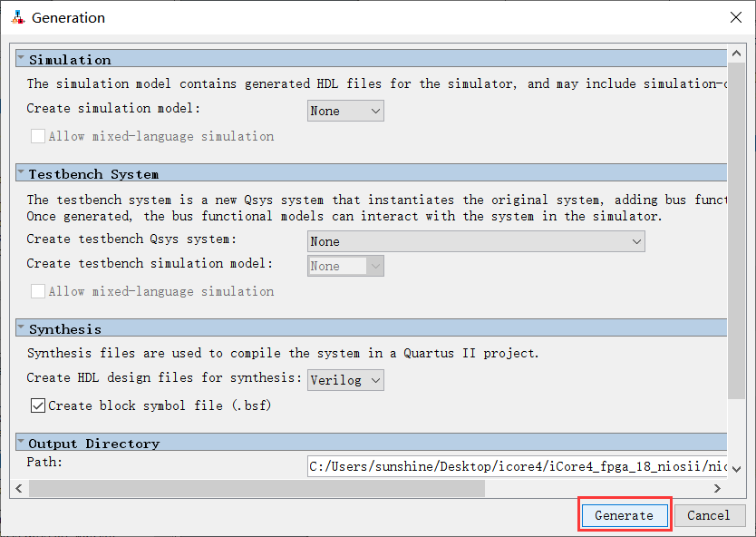Collapse the Output Directory section
The height and width of the screenshot is (537, 756).
(21, 443)
